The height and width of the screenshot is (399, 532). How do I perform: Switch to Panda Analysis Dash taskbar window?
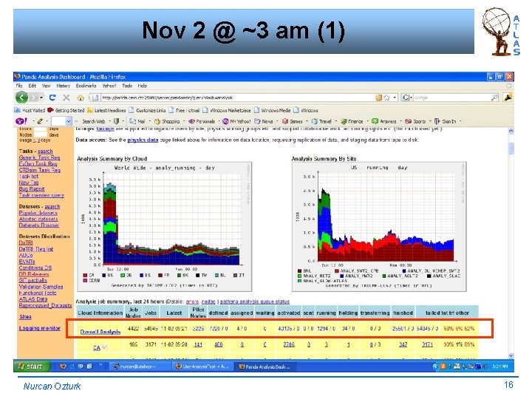264,366
